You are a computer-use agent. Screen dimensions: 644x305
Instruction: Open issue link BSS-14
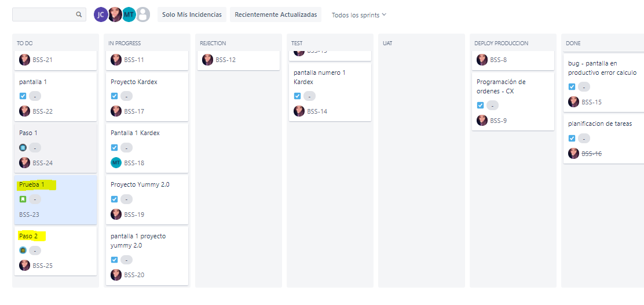(317, 111)
